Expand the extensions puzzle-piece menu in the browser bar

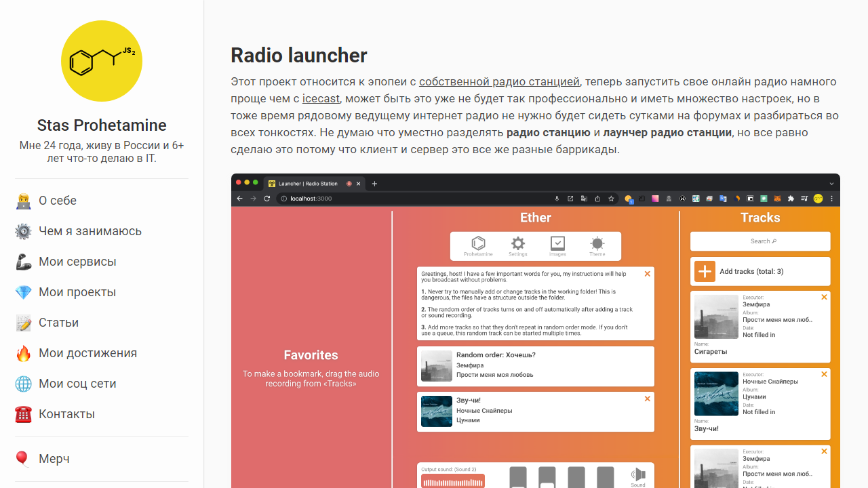(791, 199)
